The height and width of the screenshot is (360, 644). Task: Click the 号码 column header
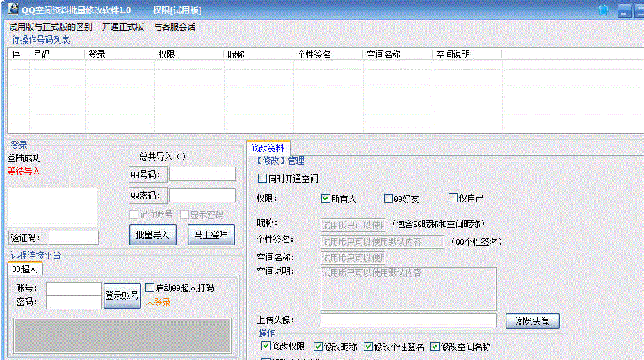[56, 54]
